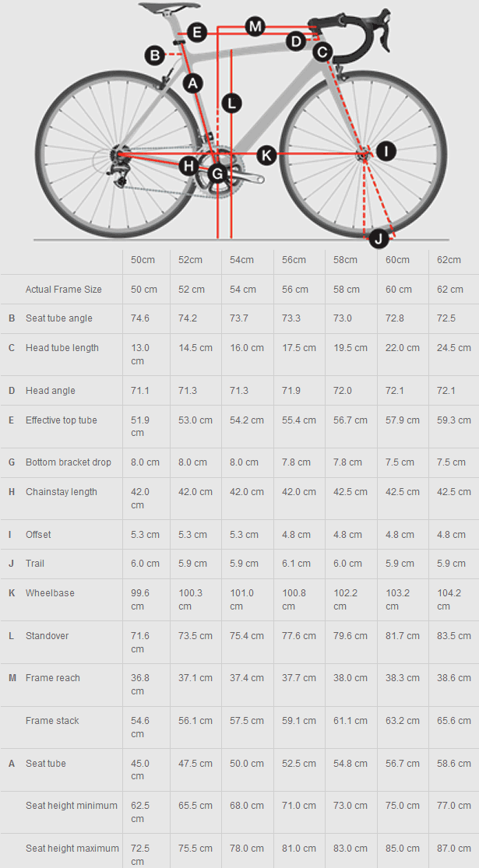This screenshot has height=868, width=479.
Task: Select the J trail marker
Action: pos(379,238)
